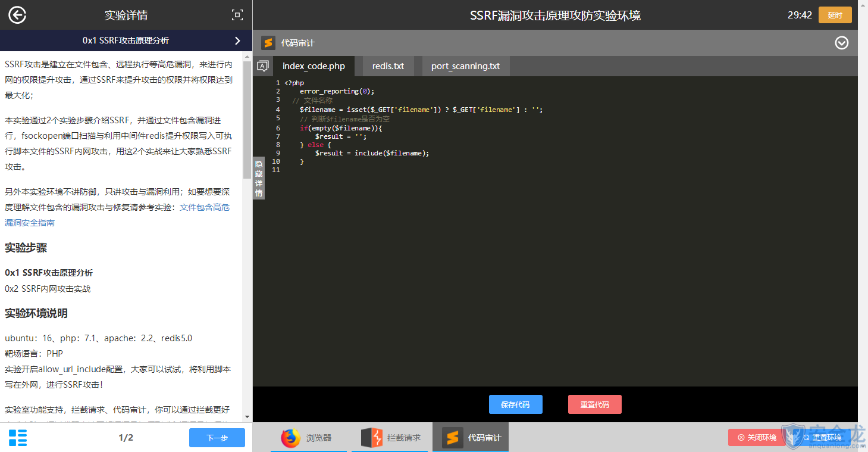The height and width of the screenshot is (452, 868).
Task: Collapse code audit panel with circled chevron
Action: point(841,43)
